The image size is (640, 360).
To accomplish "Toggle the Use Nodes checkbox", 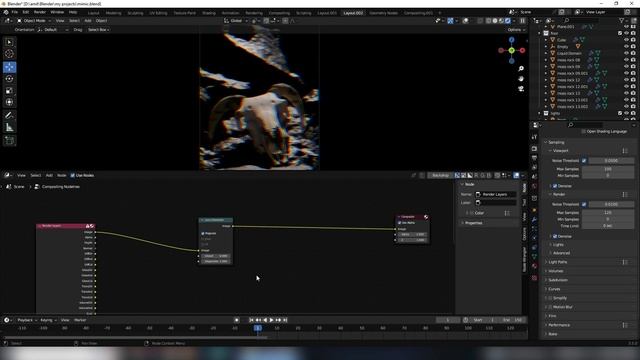I will [73, 176].
